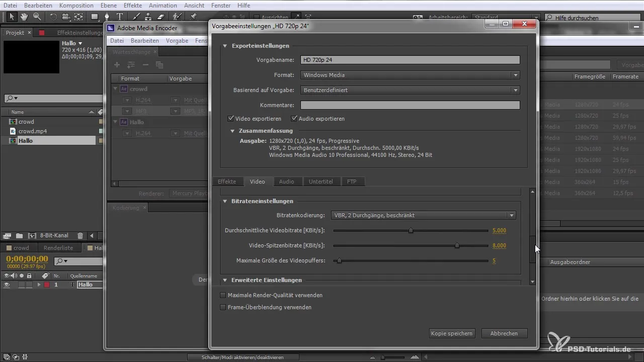
Task: Open the Basierend auf Vorgabe dropdown
Action: pos(410,90)
